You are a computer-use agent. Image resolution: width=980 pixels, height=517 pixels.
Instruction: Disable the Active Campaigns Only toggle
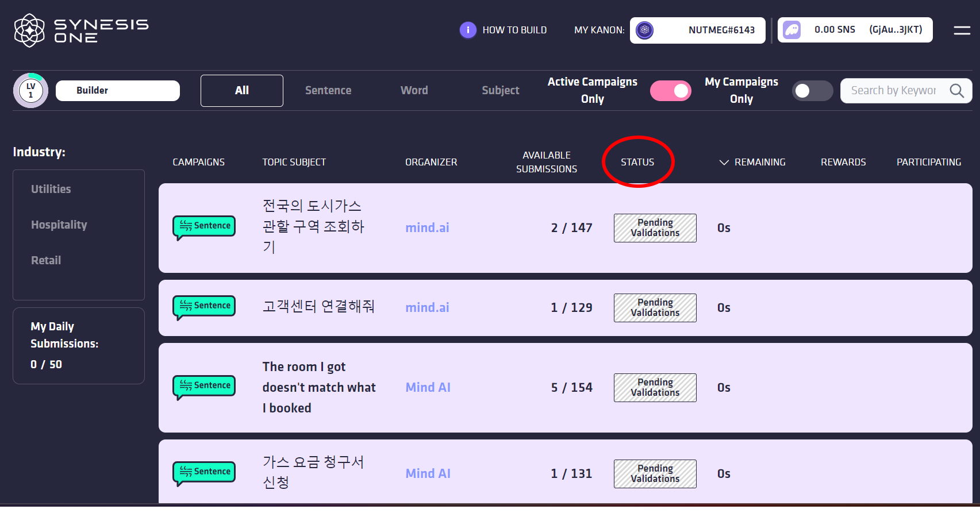[670, 91]
